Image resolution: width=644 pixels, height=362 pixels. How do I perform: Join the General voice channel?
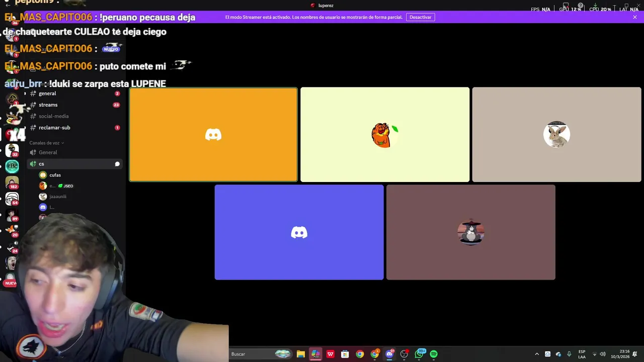point(74,152)
